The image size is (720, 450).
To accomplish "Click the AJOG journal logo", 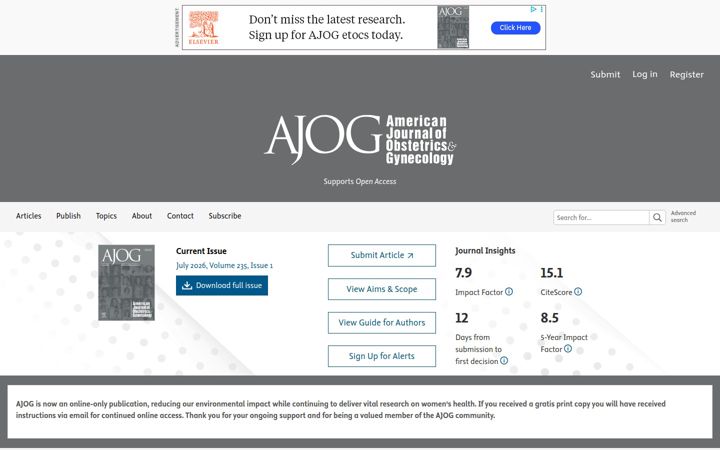I will click(360, 140).
